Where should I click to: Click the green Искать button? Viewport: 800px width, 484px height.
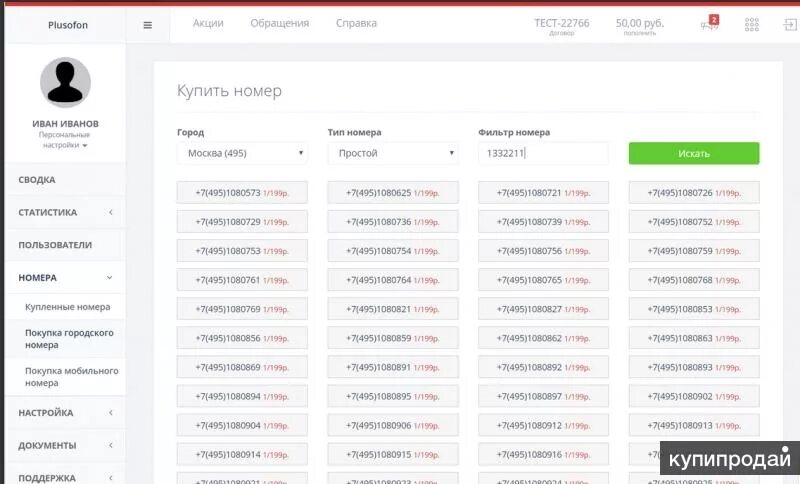[x=694, y=153]
